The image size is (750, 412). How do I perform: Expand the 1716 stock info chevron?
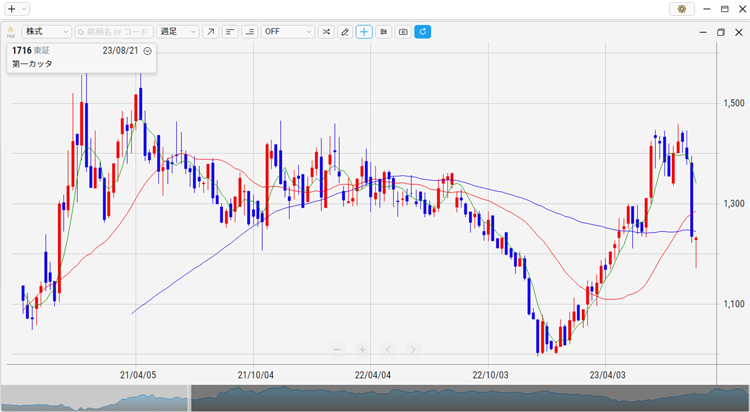(x=147, y=50)
